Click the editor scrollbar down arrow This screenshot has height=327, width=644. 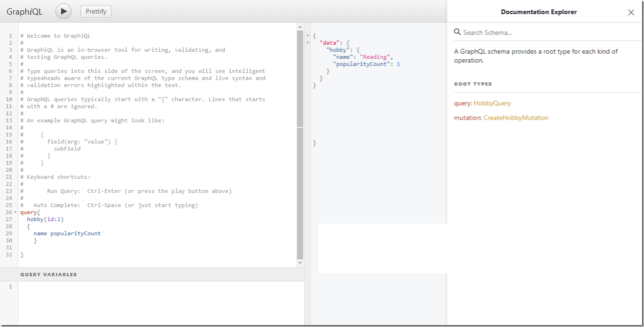tap(300, 263)
